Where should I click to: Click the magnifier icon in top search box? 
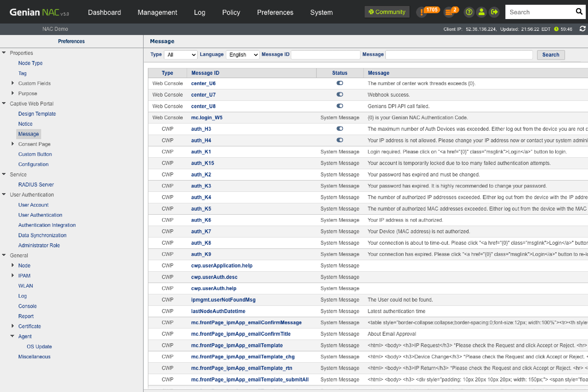tap(579, 12)
